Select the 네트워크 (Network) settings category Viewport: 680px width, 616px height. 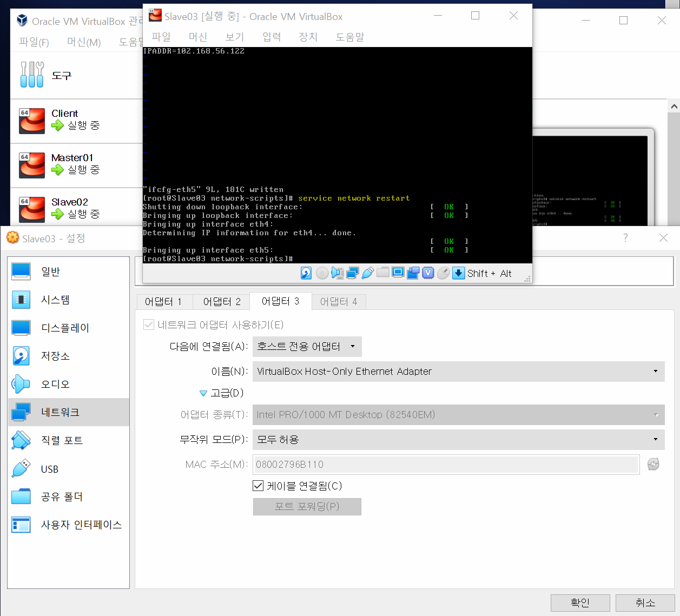tap(69, 412)
